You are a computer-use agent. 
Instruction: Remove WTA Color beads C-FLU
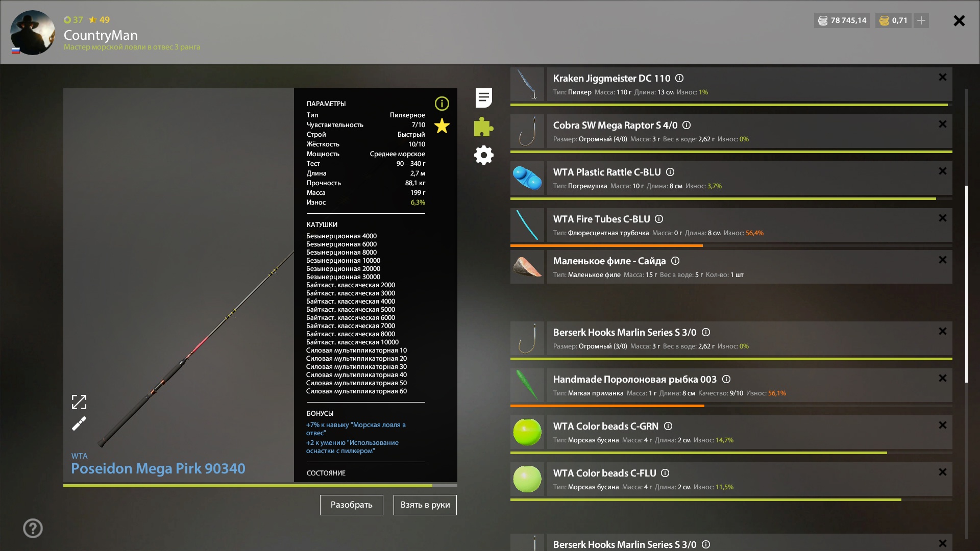(x=943, y=472)
